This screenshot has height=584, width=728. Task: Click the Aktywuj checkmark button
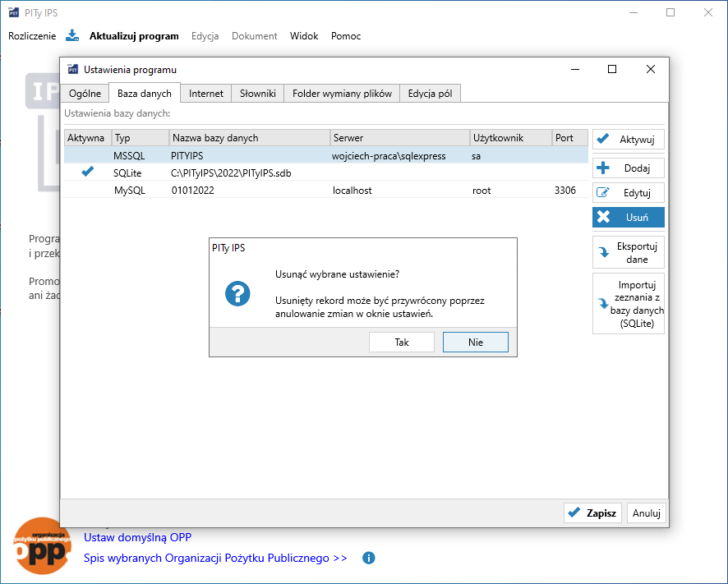click(x=628, y=140)
